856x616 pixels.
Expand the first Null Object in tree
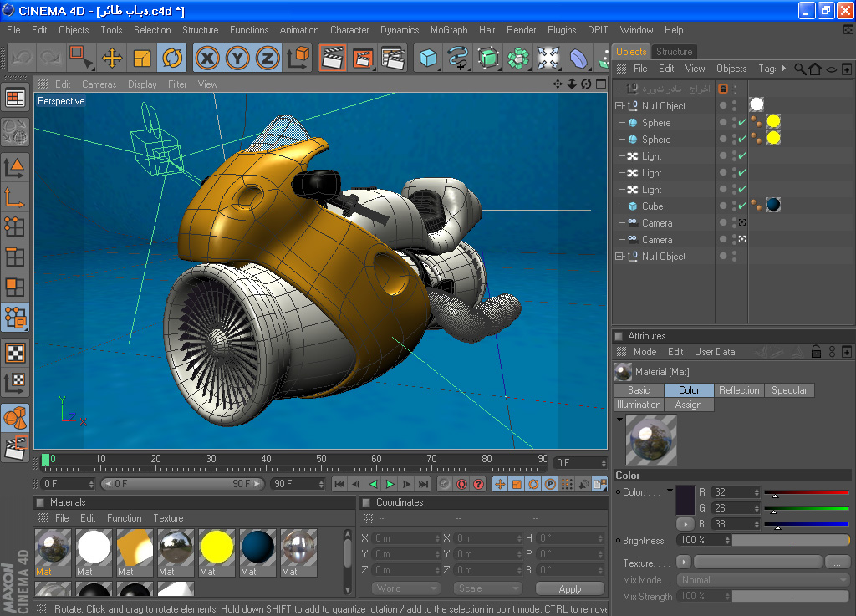[x=619, y=106]
